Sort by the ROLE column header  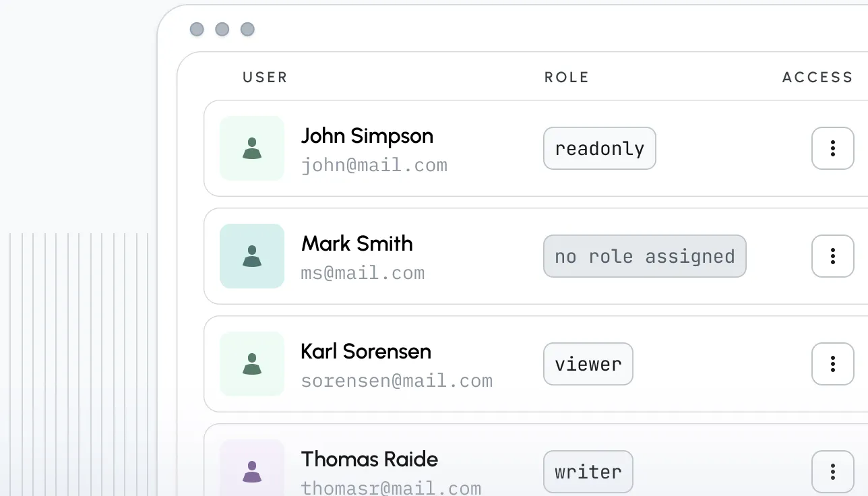(567, 77)
